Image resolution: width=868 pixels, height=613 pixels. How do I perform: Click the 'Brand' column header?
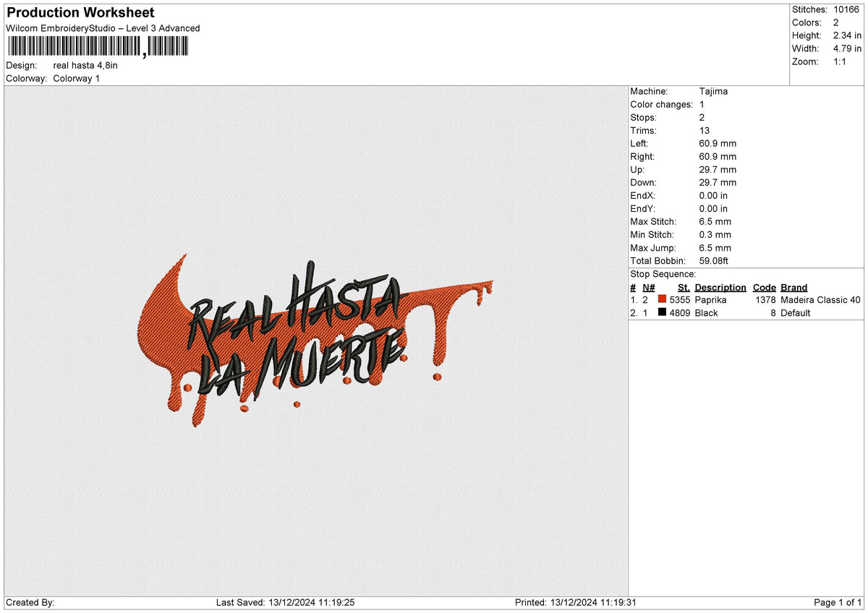(x=794, y=287)
